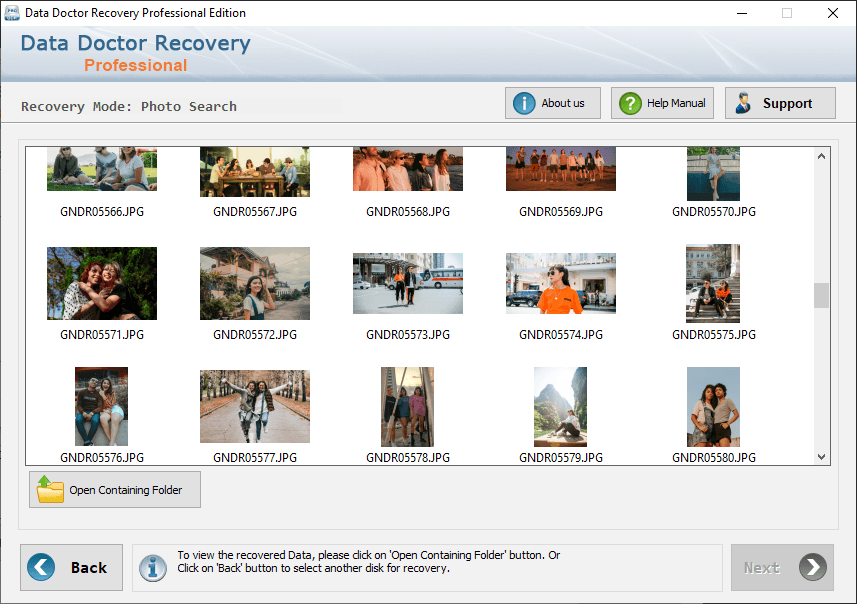
Task: Click the file name GNDR05570.JPG
Action: pos(714,212)
